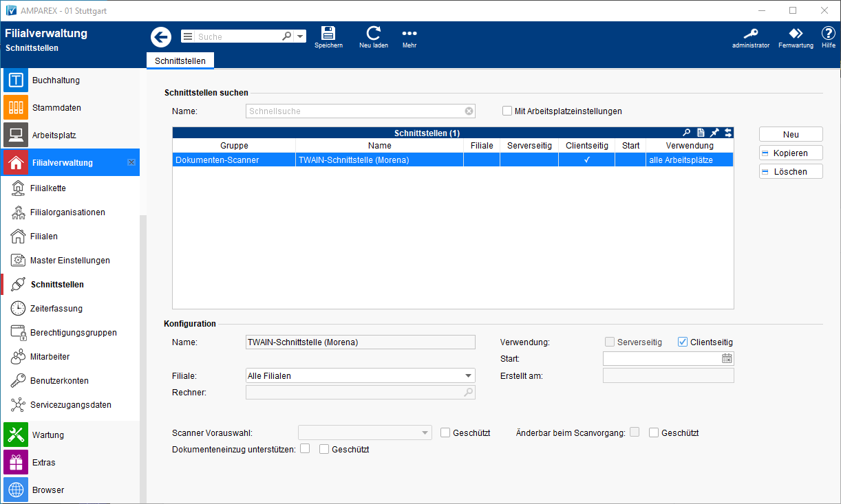Click the Löschen button
841x504 pixels.
click(x=791, y=172)
